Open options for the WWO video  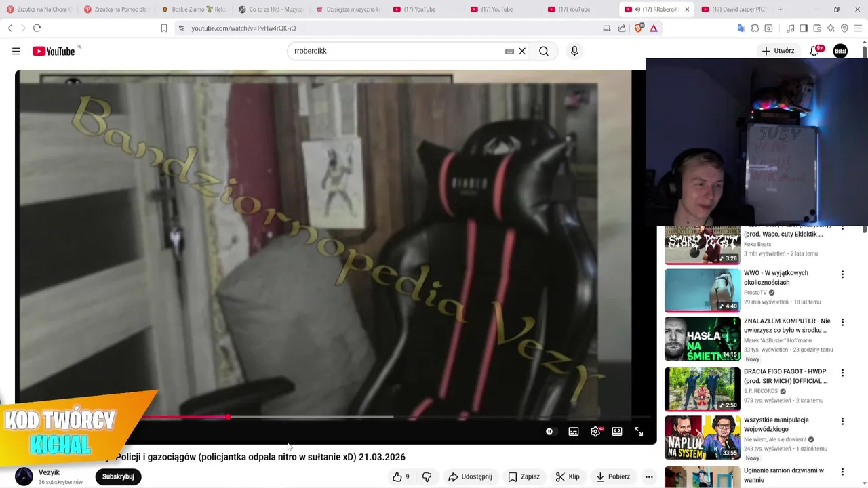click(x=843, y=274)
